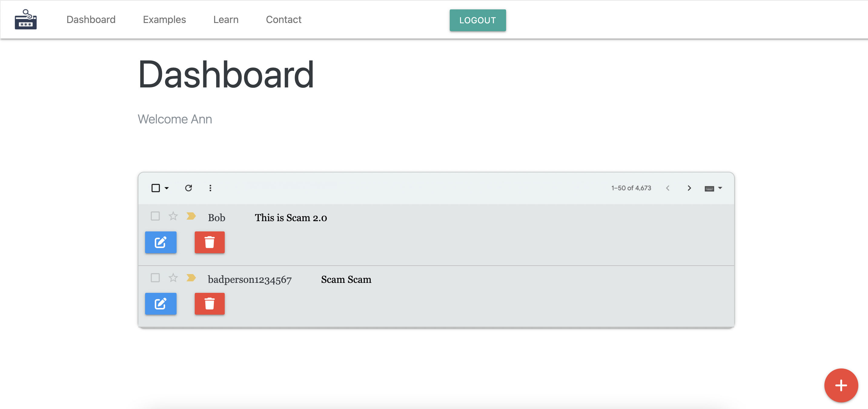Edit the badperson1234567 email
Viewport: 868px width, 409px height.
161,304
